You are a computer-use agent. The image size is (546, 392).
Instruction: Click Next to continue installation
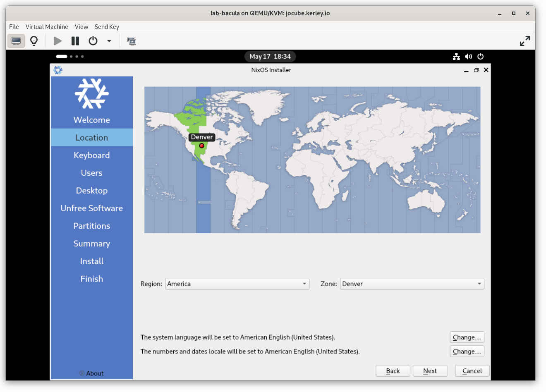[x=430, y=371]
